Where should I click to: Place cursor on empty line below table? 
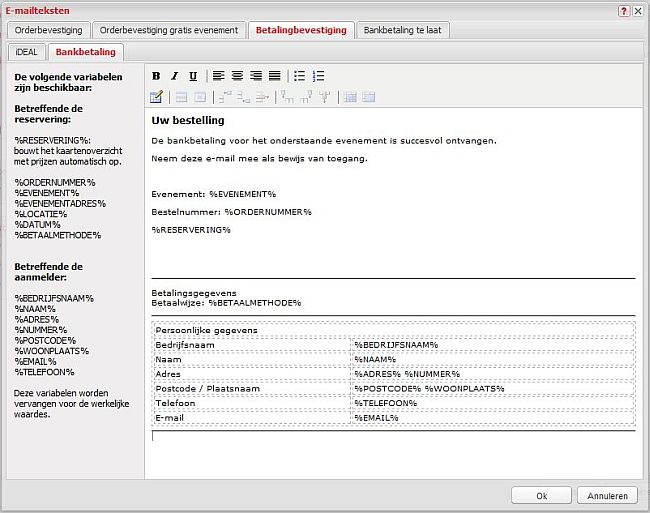393,437
